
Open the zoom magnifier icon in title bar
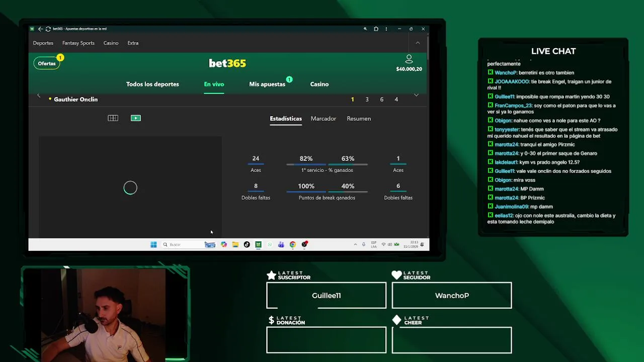pos(365,29)
